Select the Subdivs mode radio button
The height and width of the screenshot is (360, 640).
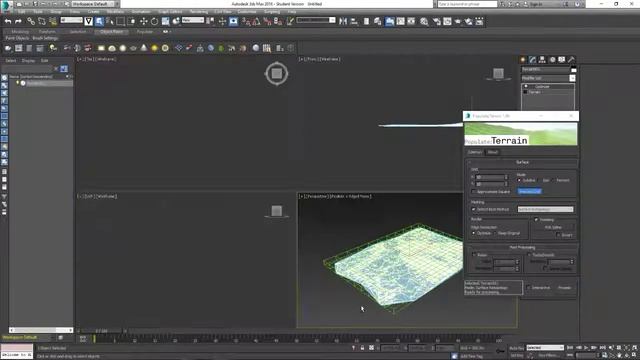pyautogui.click(x=520, y=180)
